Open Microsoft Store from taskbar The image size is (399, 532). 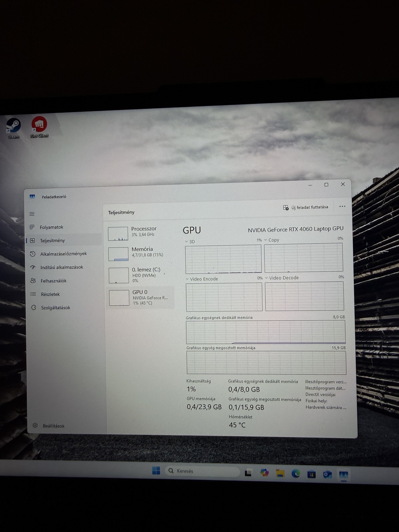[311, 474]
